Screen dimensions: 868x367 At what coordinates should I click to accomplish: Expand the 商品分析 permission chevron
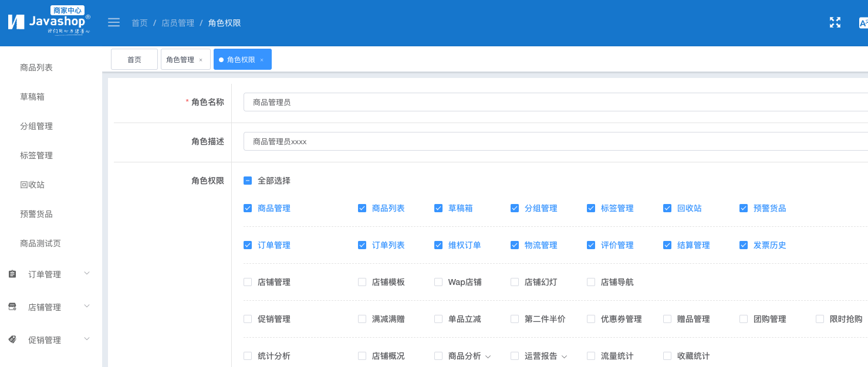[488, 356]
